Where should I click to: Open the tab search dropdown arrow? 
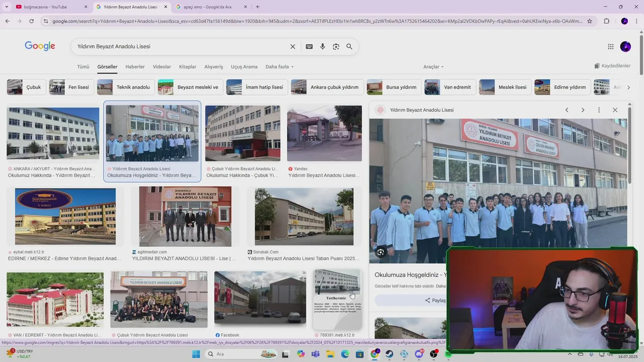(7, 7)
